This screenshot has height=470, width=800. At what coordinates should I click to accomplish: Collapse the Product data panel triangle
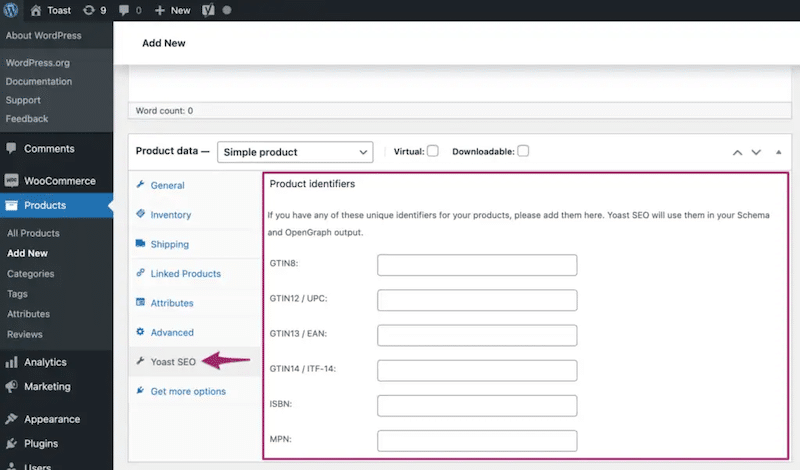pyautogui.click(x=779, y=152)
